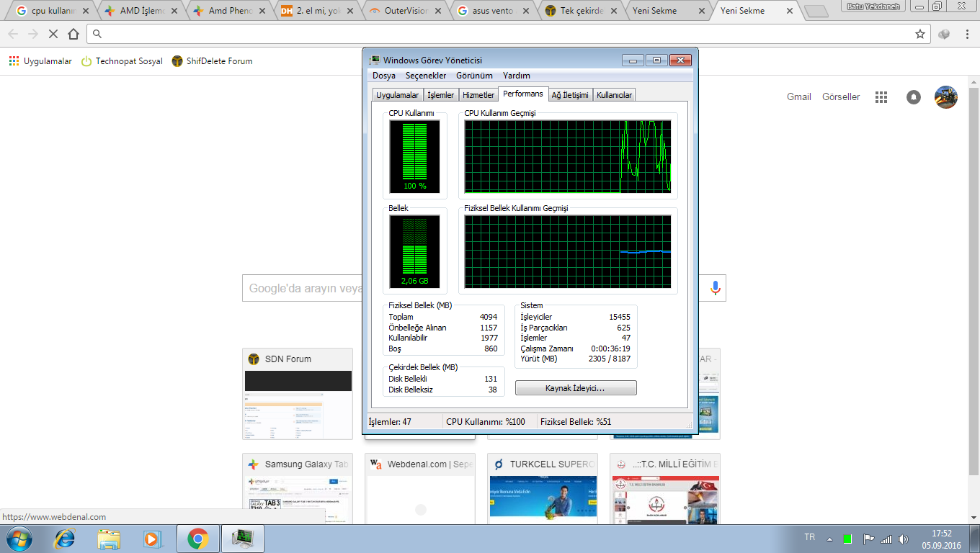Click the Chrome back arrow

click(x=13, y=34)
